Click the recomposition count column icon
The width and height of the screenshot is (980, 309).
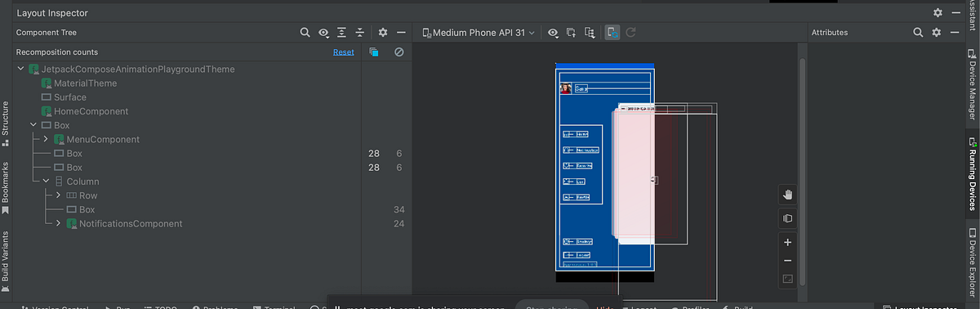tap(373, 52)
